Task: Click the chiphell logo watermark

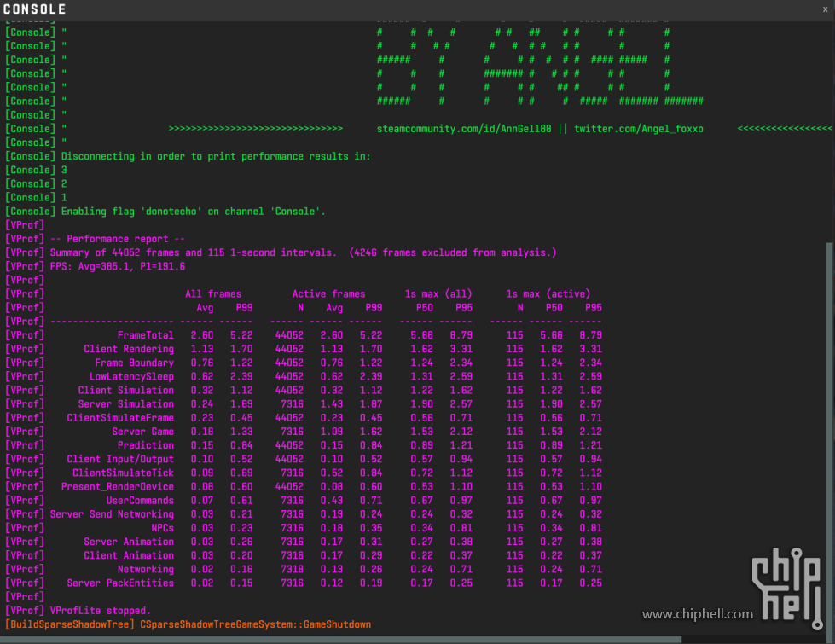Action: (x=787, y=588)
